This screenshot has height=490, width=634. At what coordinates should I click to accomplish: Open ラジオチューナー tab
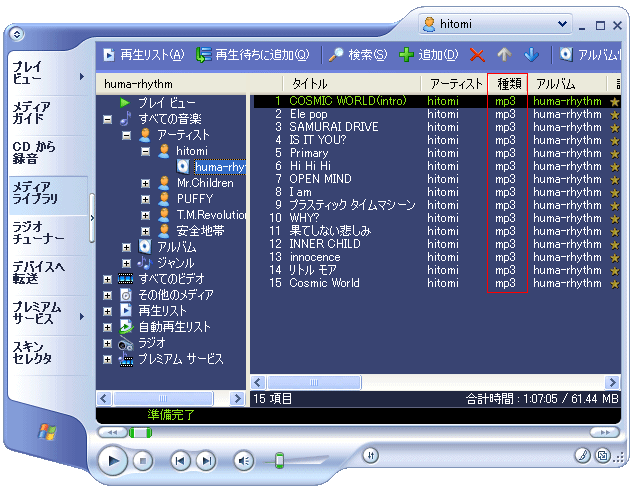pyautogui.click(x=48, y=233)
